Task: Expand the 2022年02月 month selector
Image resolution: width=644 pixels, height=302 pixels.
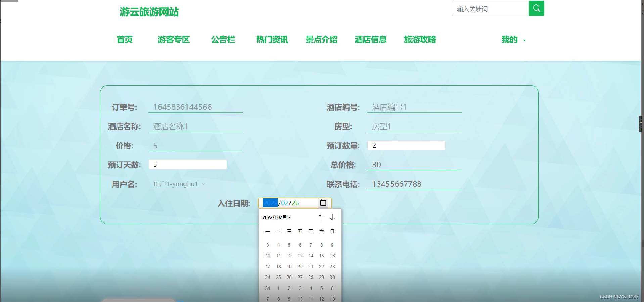Action: (x=277, y=217)
